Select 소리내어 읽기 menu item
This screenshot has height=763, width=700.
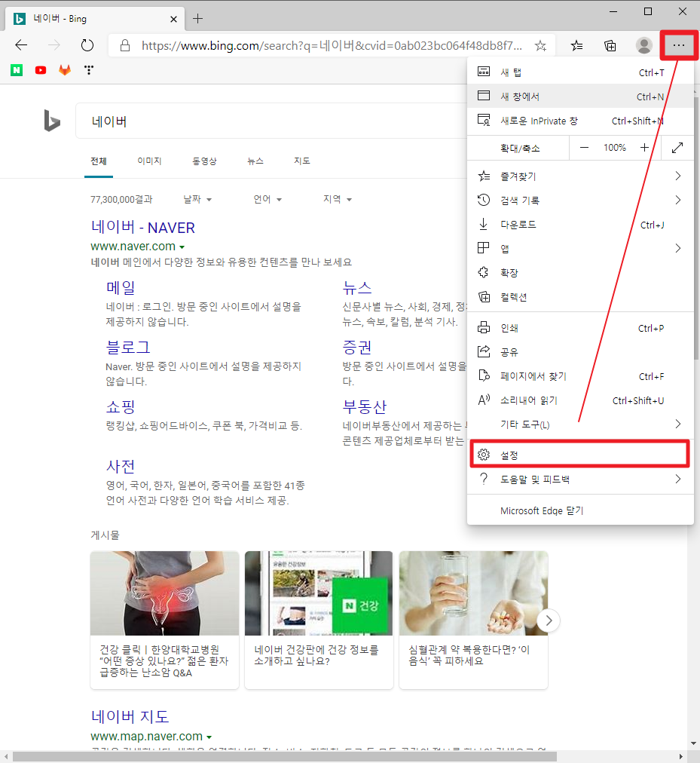click(x=580, y=400)
